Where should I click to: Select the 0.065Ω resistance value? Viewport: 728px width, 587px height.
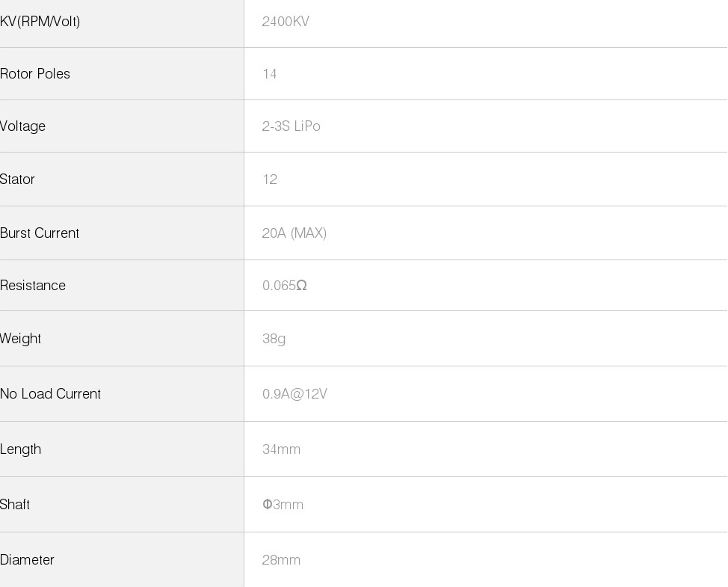tap(285, 286)
